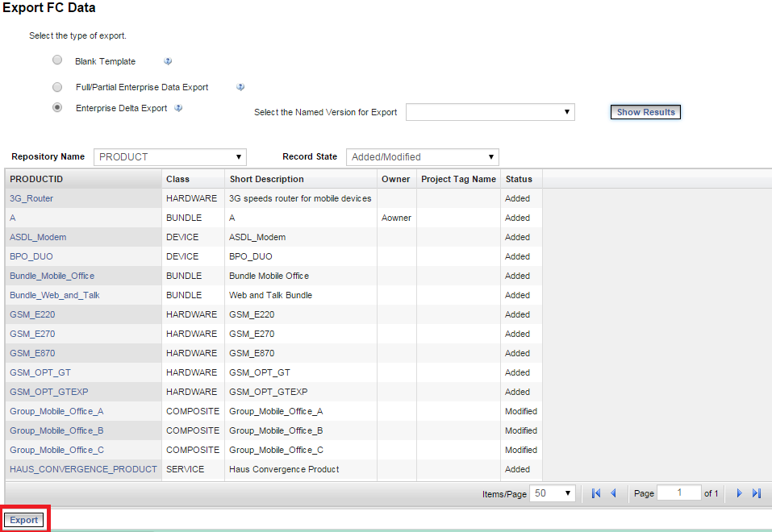This screenshot has width=772, height=532.
Task: Open the Bundle_Mobile_Office link
Action: coord(52,276)
